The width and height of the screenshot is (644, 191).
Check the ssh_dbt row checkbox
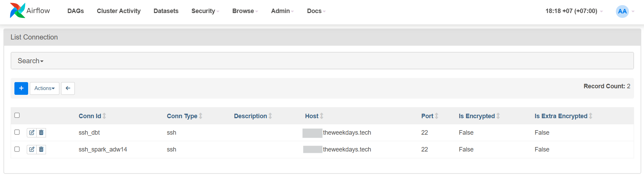point(17,132)
